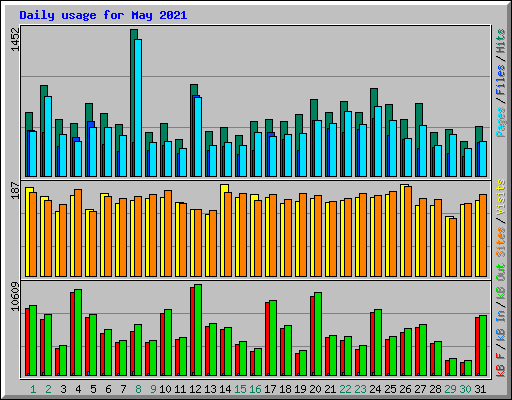Image resolution: width=512 pixels, height=400 pixels.
Task: Click day 9 on the x-axis
Action: 153,389
